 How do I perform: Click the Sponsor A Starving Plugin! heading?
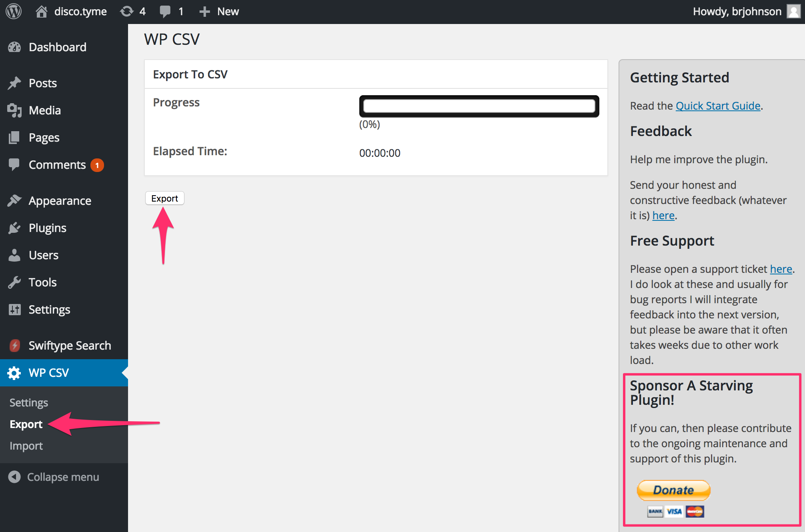click(691, 392)
